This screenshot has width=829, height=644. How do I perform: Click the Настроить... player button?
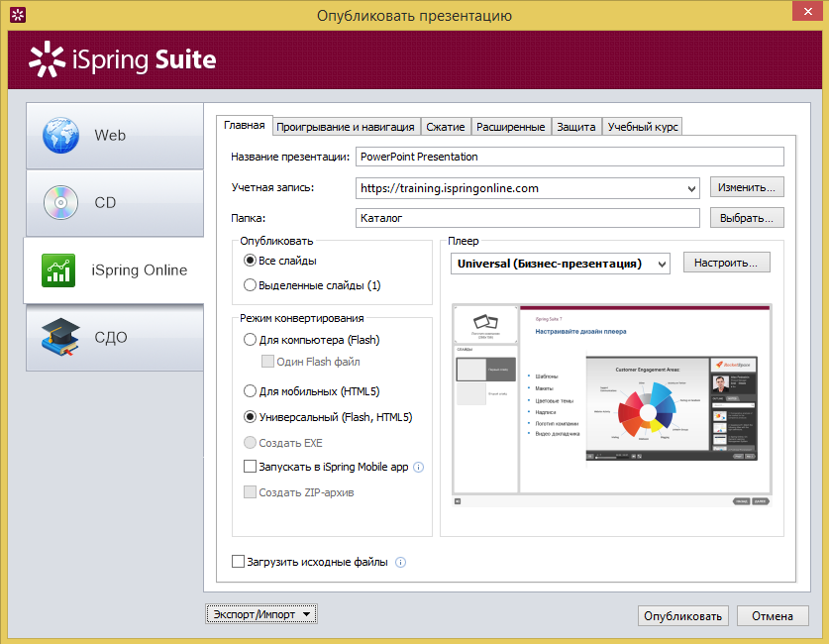726,263
